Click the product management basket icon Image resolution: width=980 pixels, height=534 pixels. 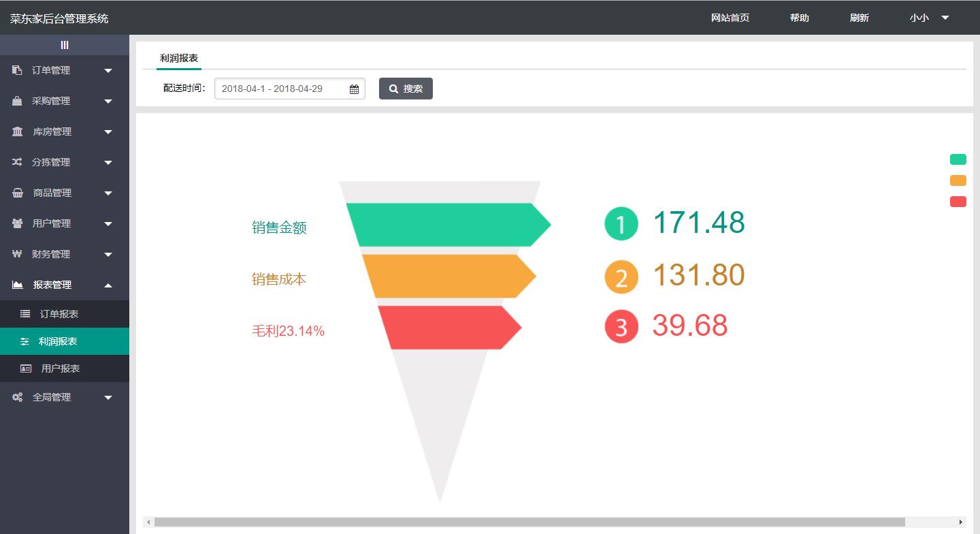[17, 193]
